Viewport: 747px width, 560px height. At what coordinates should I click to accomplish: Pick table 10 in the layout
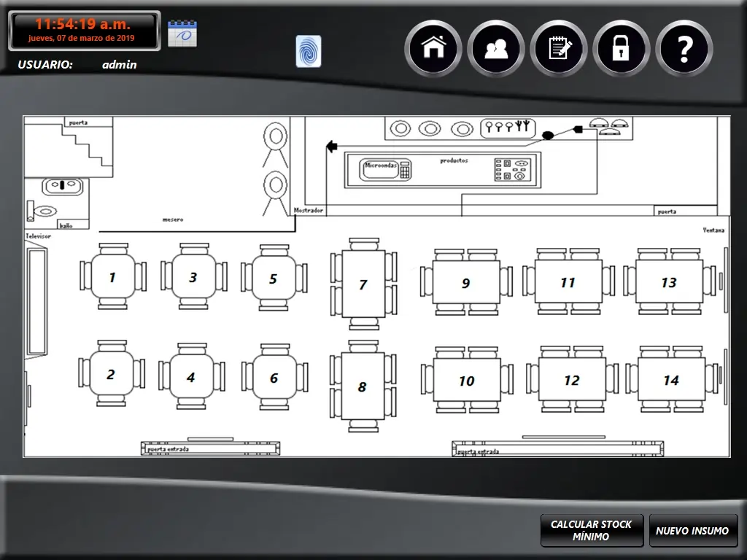467,380
